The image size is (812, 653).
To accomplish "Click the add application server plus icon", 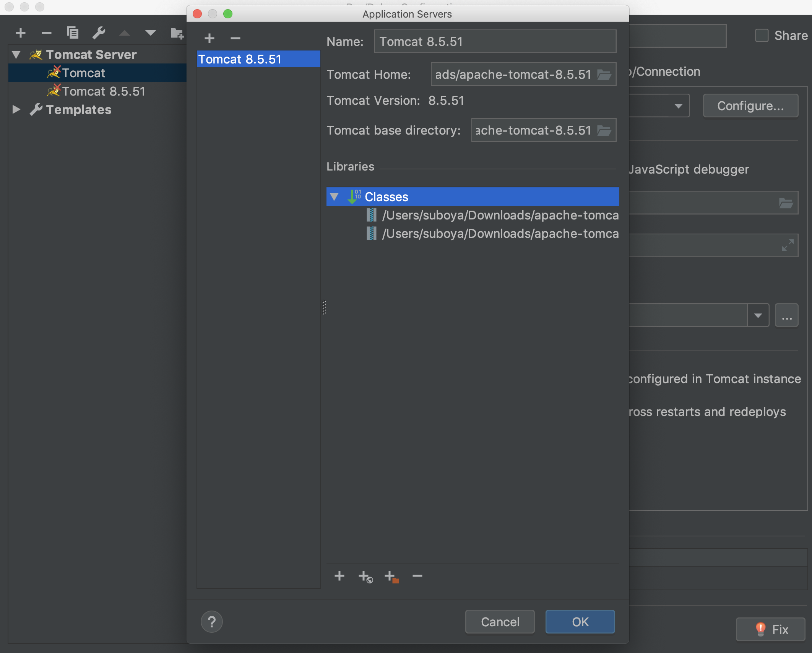I will [x=209, y=38].
